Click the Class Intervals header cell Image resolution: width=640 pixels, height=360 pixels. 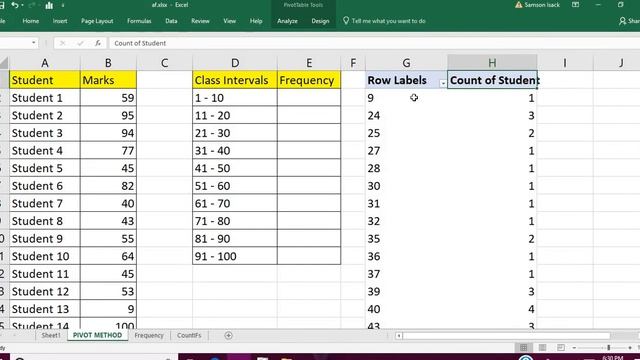[235, 80]
